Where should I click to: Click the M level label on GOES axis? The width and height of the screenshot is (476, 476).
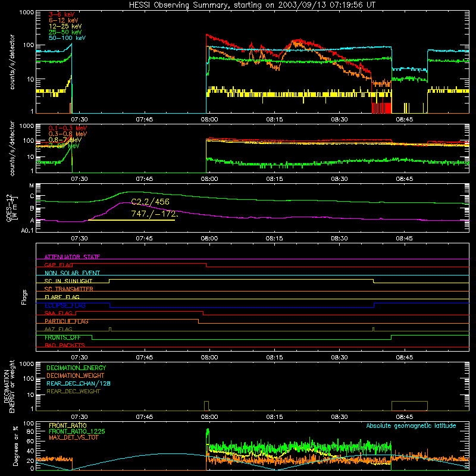[x=32, y=186]
